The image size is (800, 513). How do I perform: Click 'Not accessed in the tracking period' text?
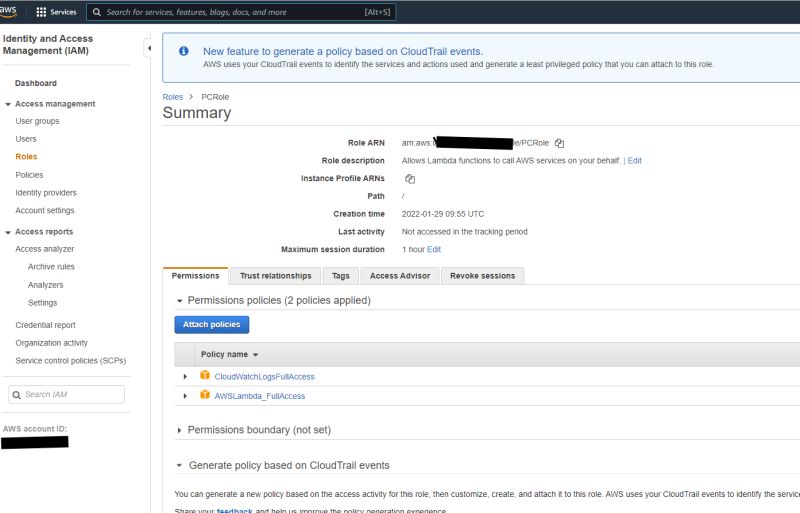(x=464, y=232)
